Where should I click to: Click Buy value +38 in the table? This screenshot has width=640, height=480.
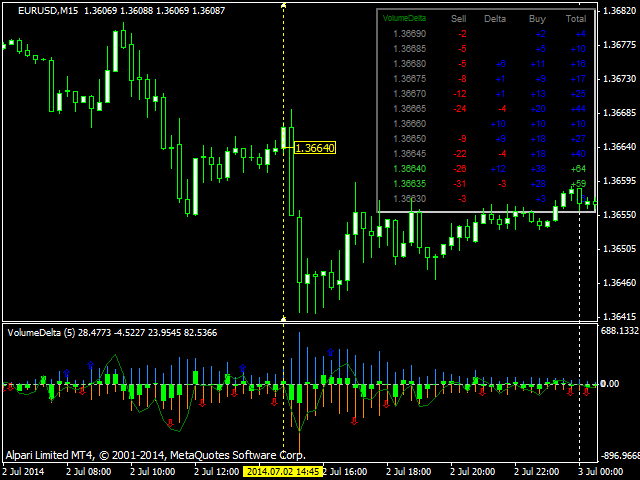tap(538, 169)
